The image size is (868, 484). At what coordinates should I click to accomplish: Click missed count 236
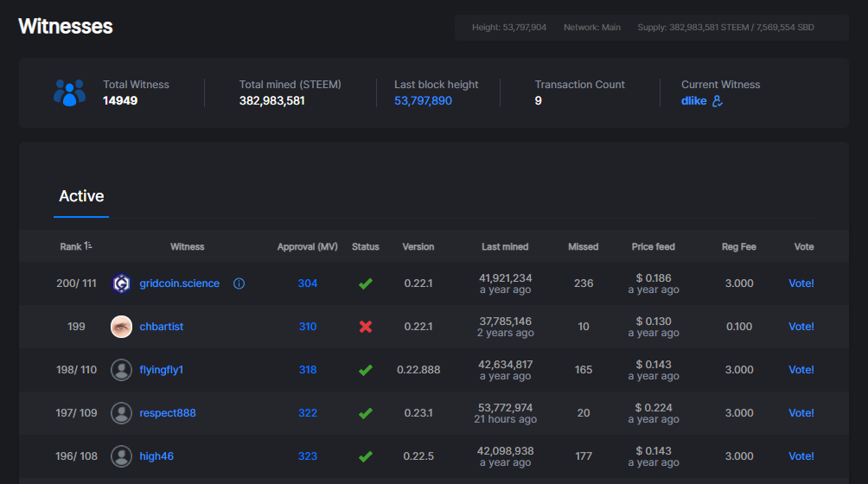584,283
